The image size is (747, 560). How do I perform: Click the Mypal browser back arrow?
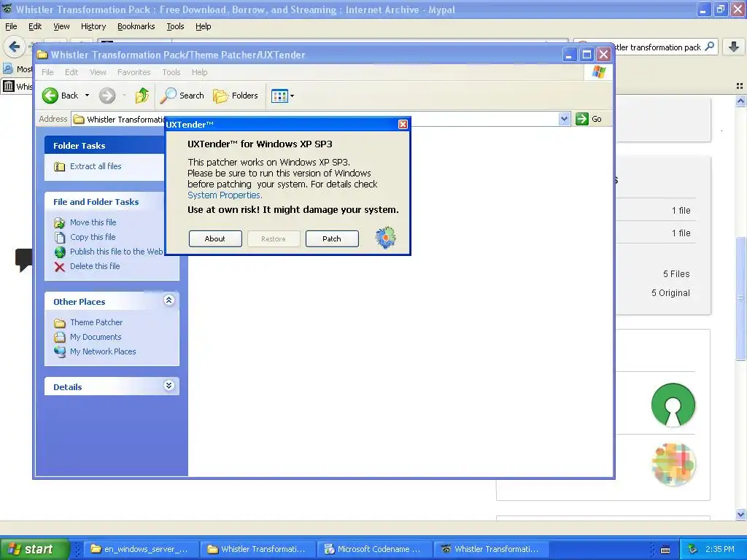(x=15, y=47)
